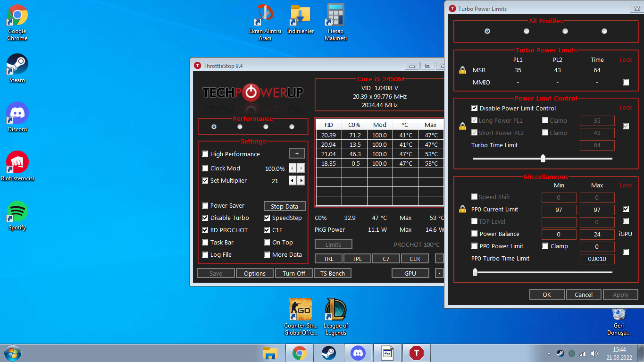Viewport: 644px width, 362px height.
Task: Increase Set Multiplier with the right arrow
Action: click(x=301, y=180)
